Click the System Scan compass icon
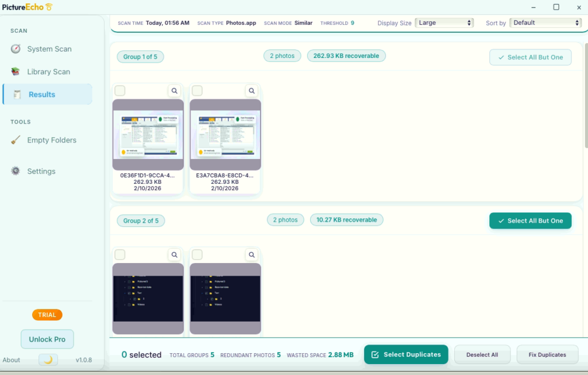The image size is (588, 375). coord(16,49)
